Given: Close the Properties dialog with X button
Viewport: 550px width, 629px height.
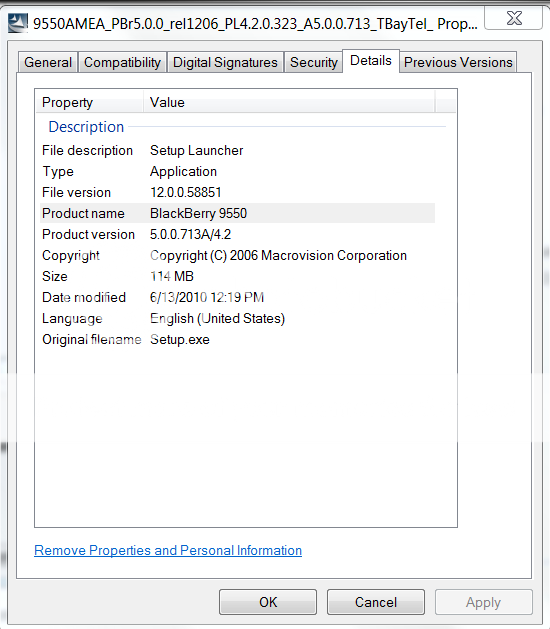Looking at the screenshot, I should 513,18.
